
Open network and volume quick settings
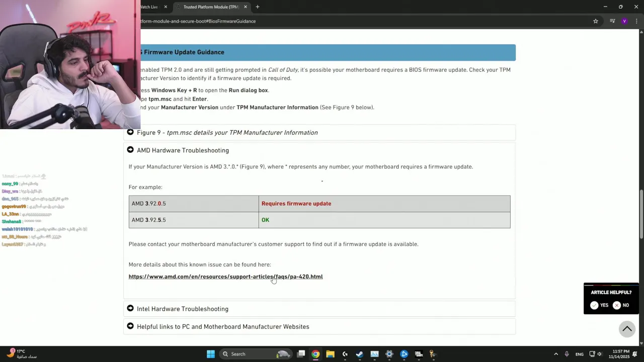point(597,354)
